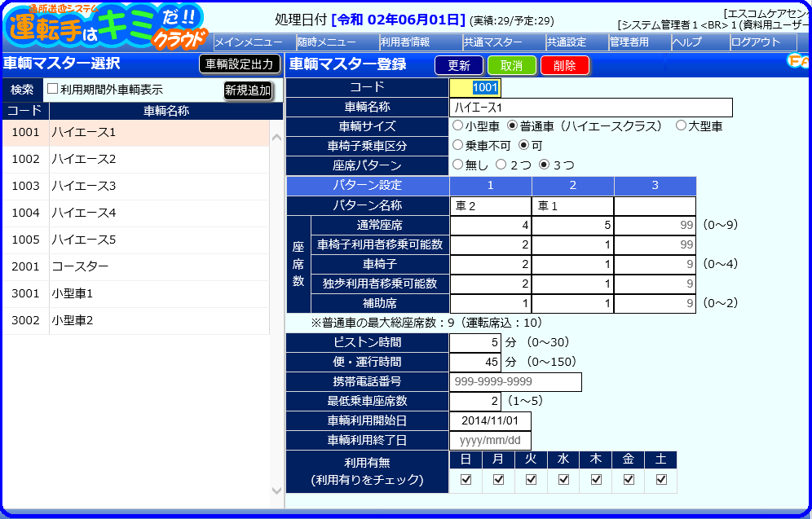Click the list scroll-up arrow

[x=276, y=138]
